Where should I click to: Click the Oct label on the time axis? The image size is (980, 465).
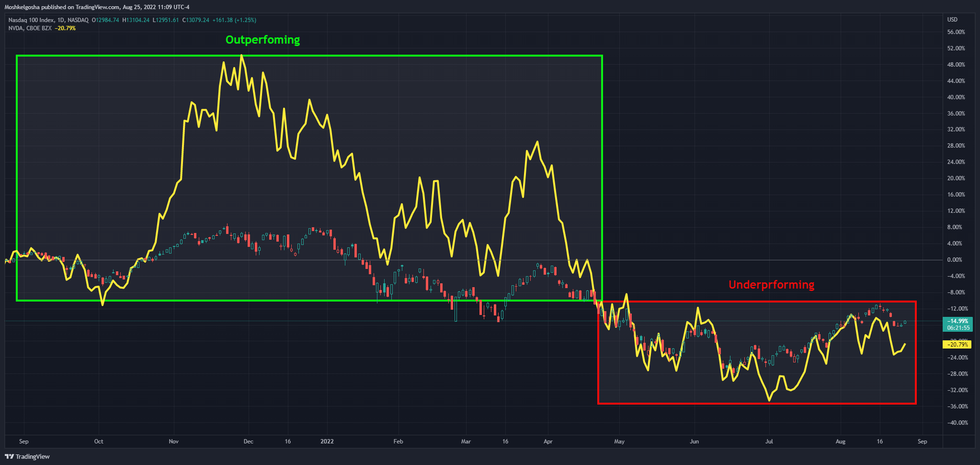(x=99, y=442)
